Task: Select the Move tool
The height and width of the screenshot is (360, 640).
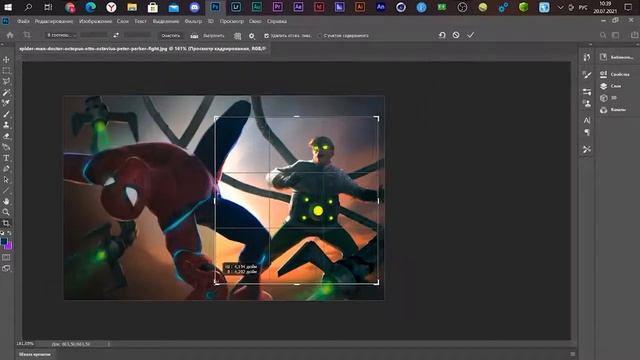Action: pos(6,60)
